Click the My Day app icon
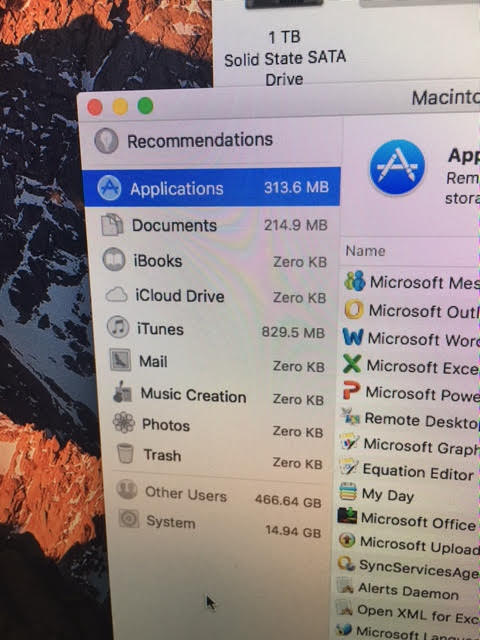This screenshot has width=480, height=640. (348, 491)
